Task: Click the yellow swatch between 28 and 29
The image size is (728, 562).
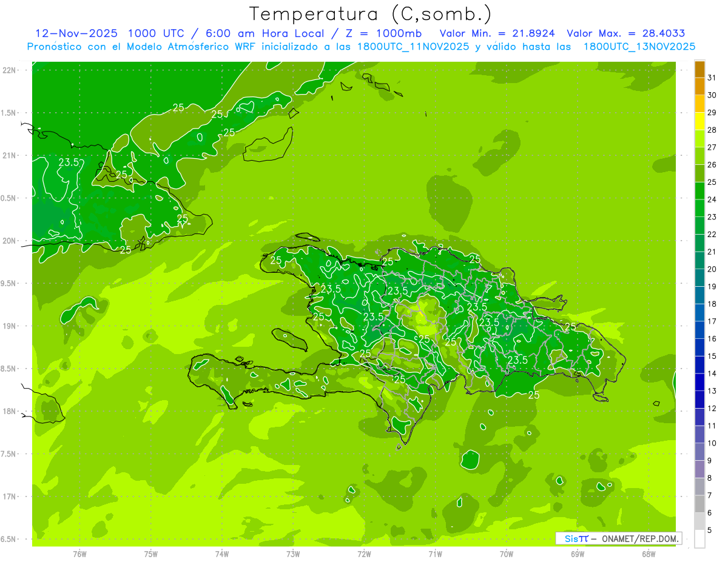Action: (x=699, y=121)
